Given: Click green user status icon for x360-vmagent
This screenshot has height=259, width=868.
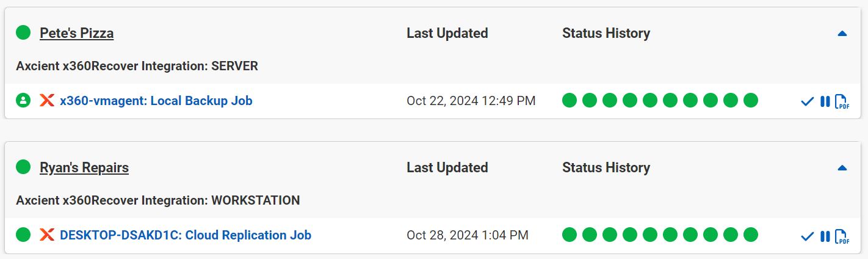Looking at the screenshot, I should pyautogui.click(x=23, y=100).
